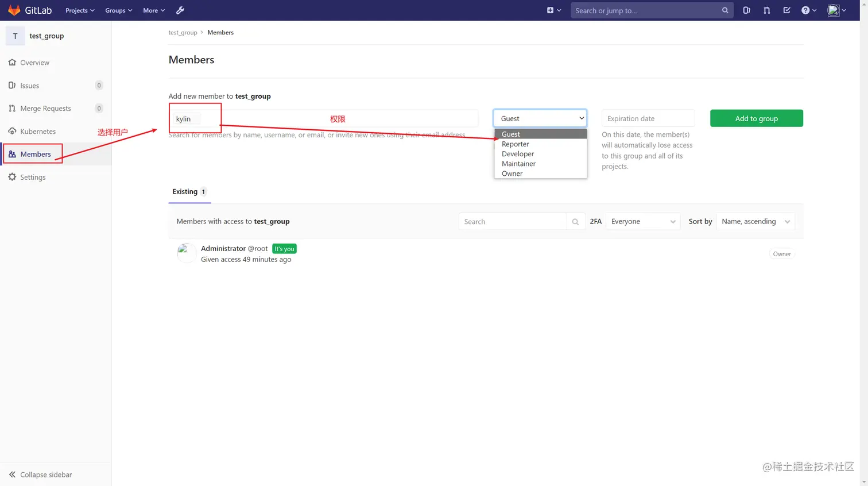Click the test_group avatar letter T
This screenshot has height=486, width=868.
(x=15, y=36)
